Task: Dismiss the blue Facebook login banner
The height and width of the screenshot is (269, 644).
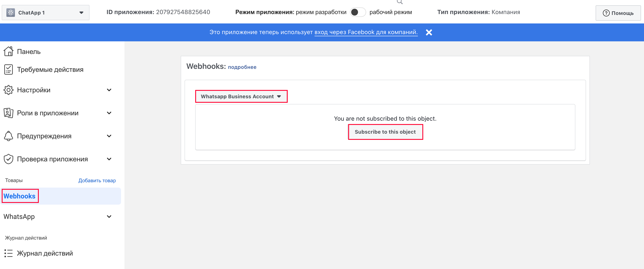Action: click(x=429, y=32)
